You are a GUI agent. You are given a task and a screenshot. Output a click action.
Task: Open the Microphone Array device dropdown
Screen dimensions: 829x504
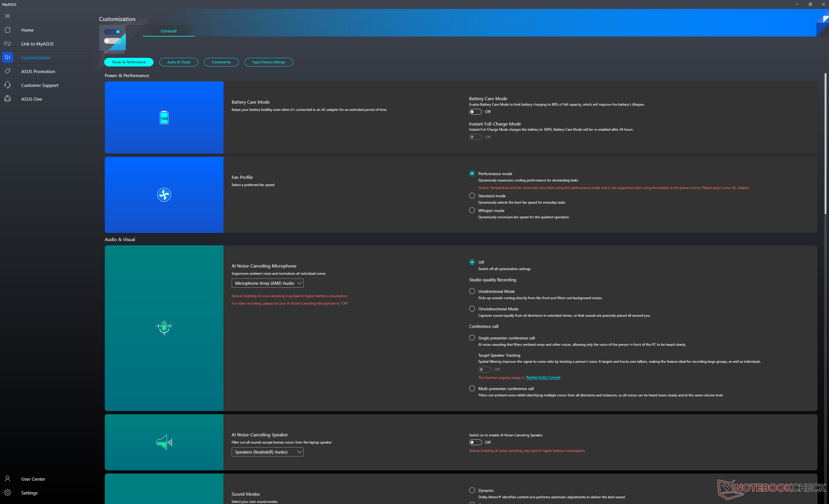point(267,283)
